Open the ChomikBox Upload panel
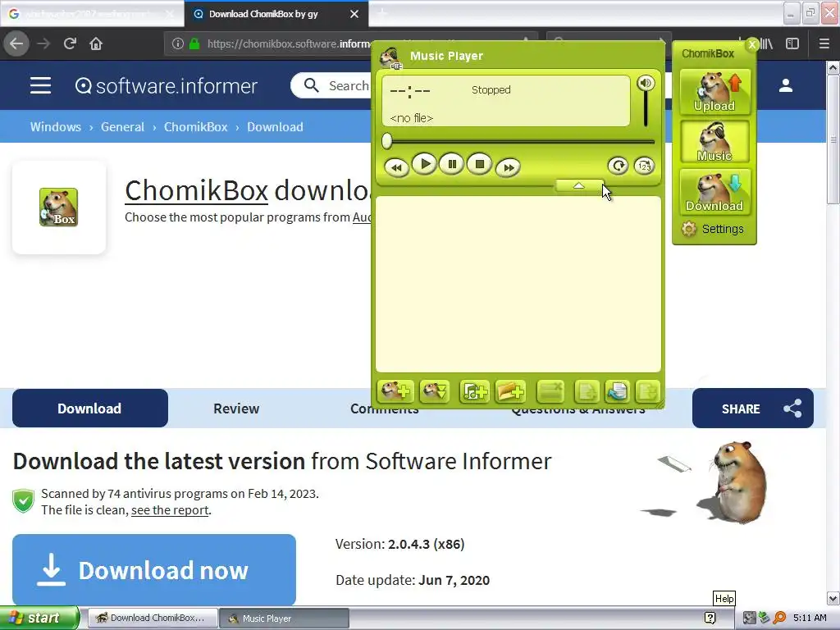 click(x=714, y=92)
